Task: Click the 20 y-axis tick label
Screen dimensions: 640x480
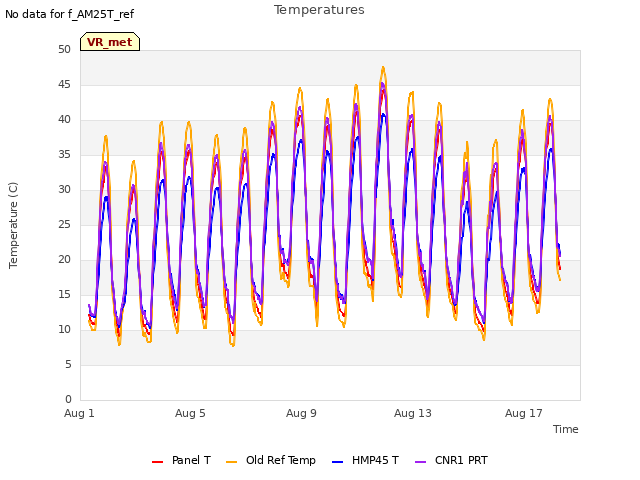Action: point(64,260)
